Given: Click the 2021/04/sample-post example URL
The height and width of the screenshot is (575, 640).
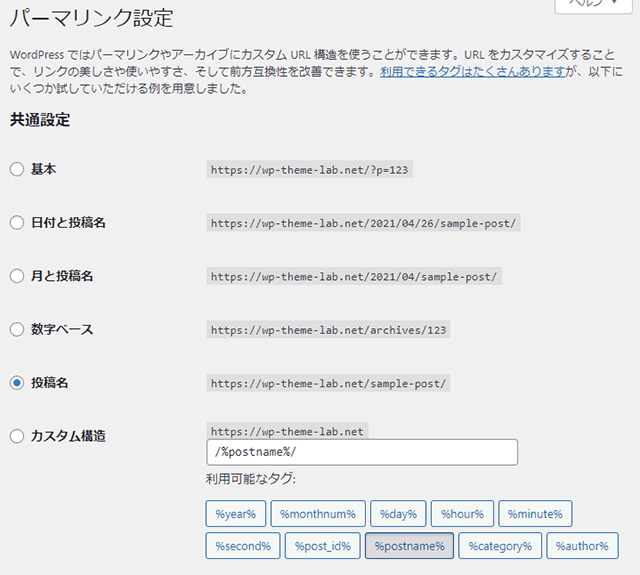Looking at the screenshot, I should coord(354,276).
